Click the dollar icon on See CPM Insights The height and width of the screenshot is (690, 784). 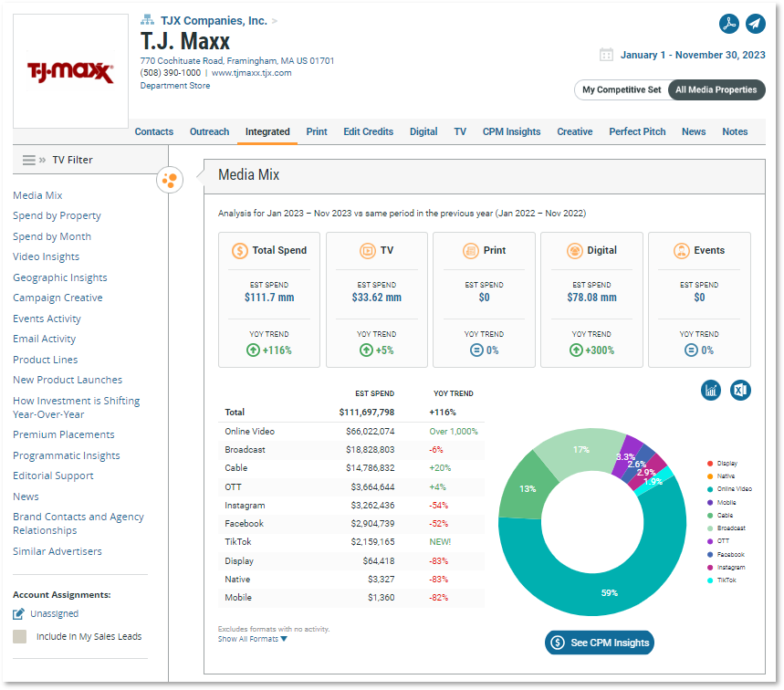[558, 643]
